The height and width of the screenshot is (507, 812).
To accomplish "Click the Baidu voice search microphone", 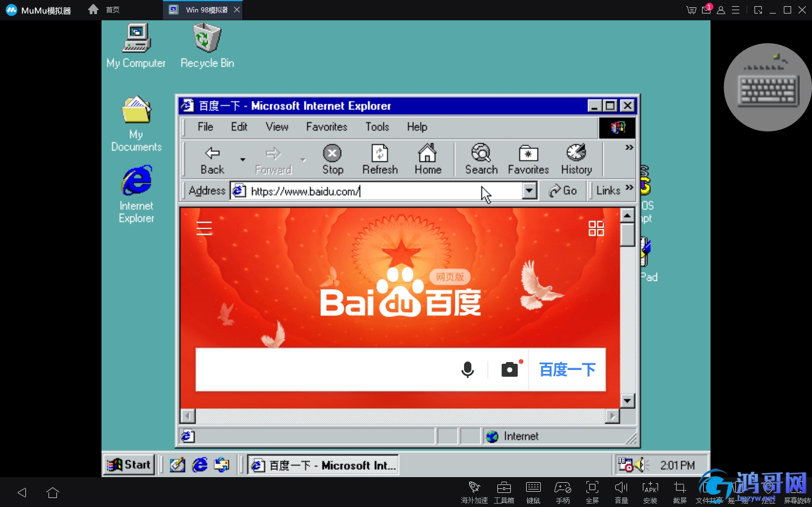I will pos(467,370).
